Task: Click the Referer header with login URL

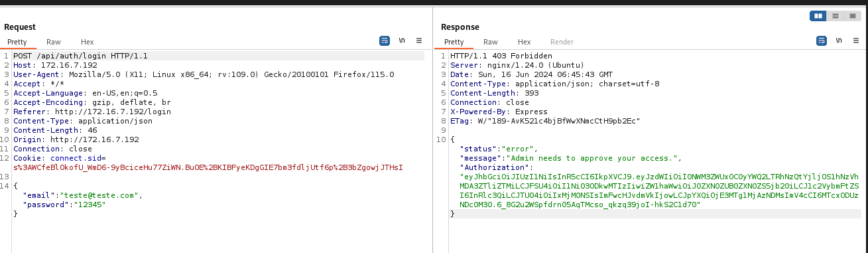Action: coord(92,112)
